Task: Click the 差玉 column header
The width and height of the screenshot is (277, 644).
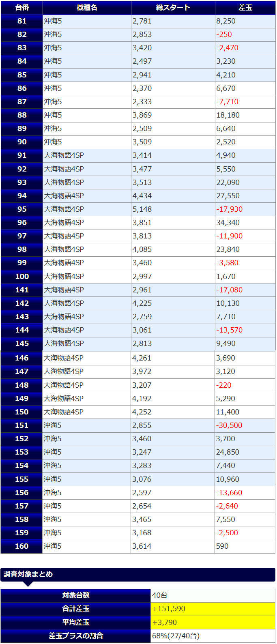Action: click(245, 8)
